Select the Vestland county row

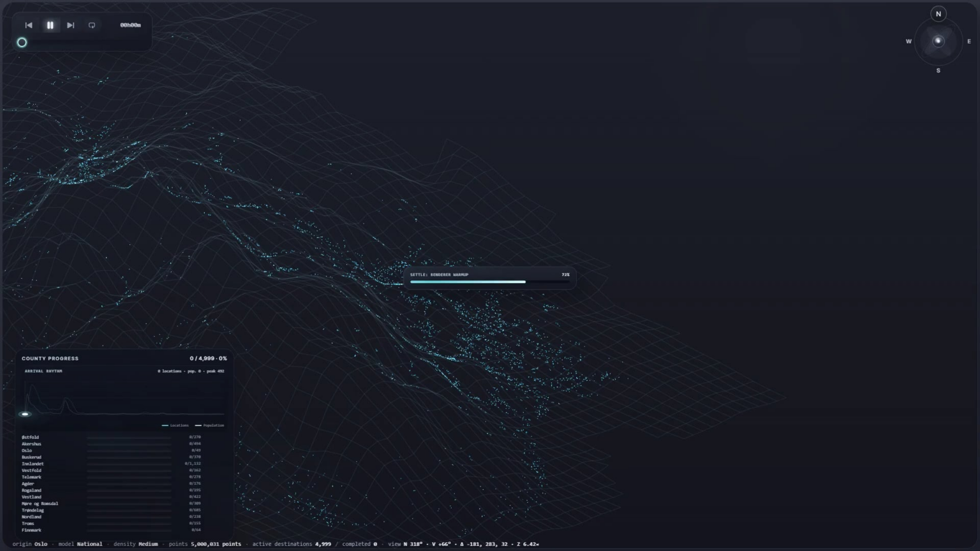[111, 497]
